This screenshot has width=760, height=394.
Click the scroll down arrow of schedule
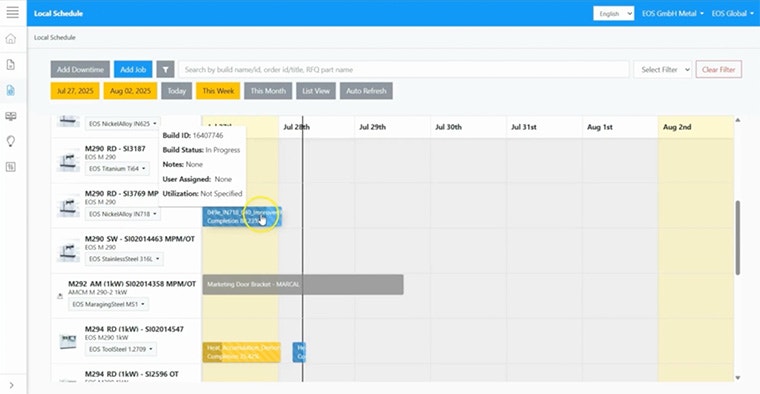738,378
